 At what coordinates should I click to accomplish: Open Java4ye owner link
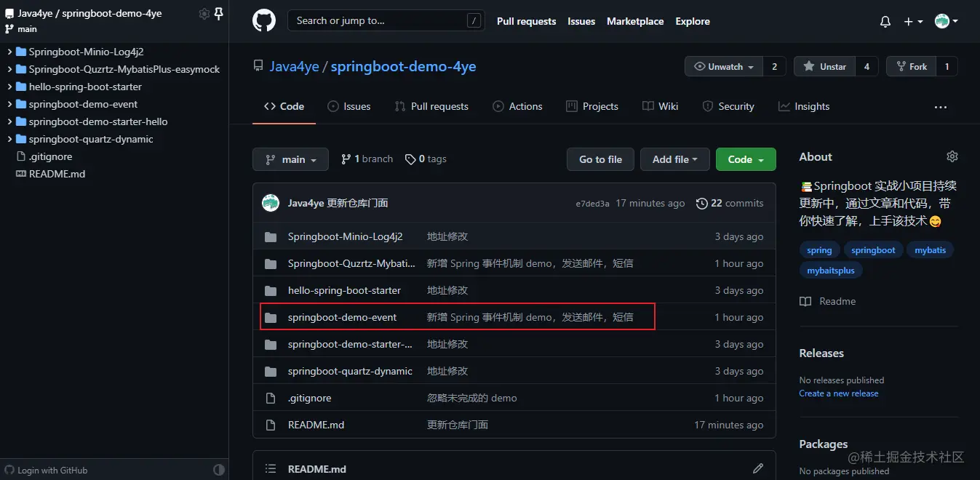tap(294, 67)
